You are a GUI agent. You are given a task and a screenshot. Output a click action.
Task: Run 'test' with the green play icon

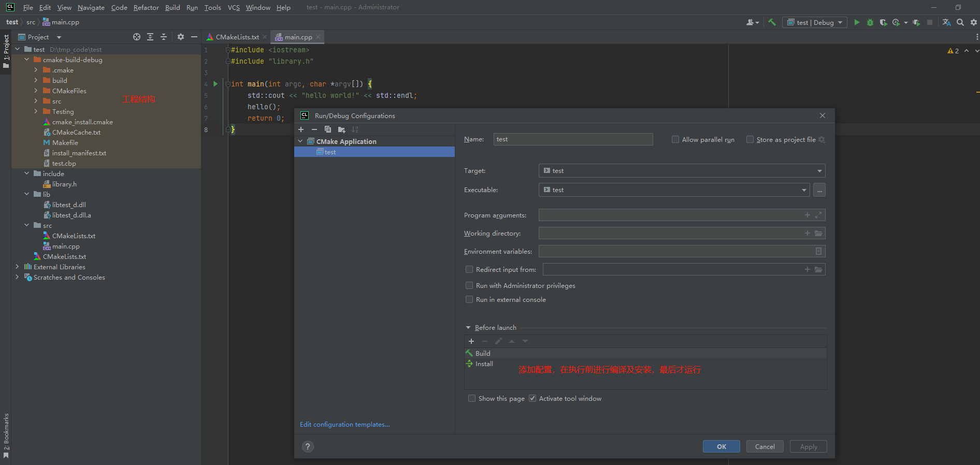coord(857,22)
